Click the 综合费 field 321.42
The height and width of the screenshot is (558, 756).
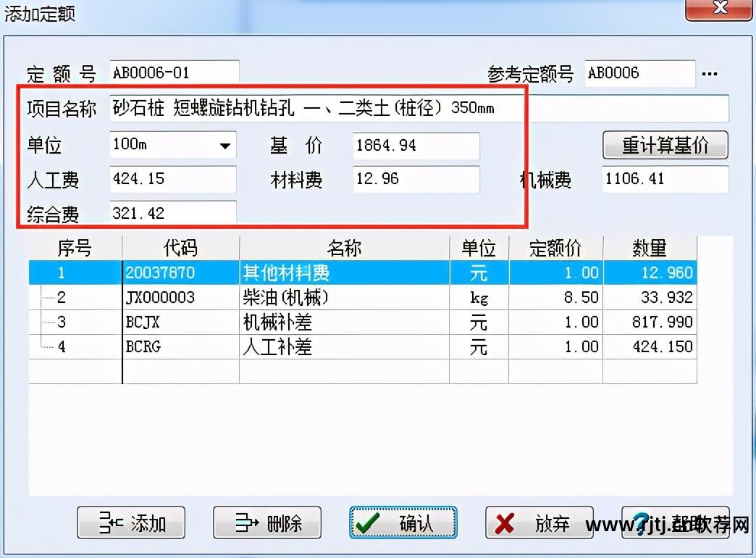pyautogui.click(x=173, y=213)
